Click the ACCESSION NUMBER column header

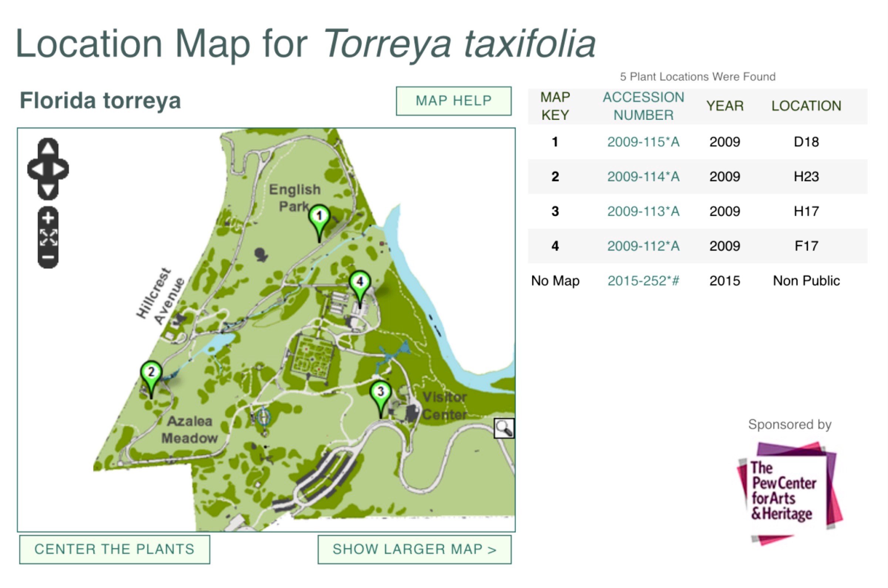click(643, 106)
